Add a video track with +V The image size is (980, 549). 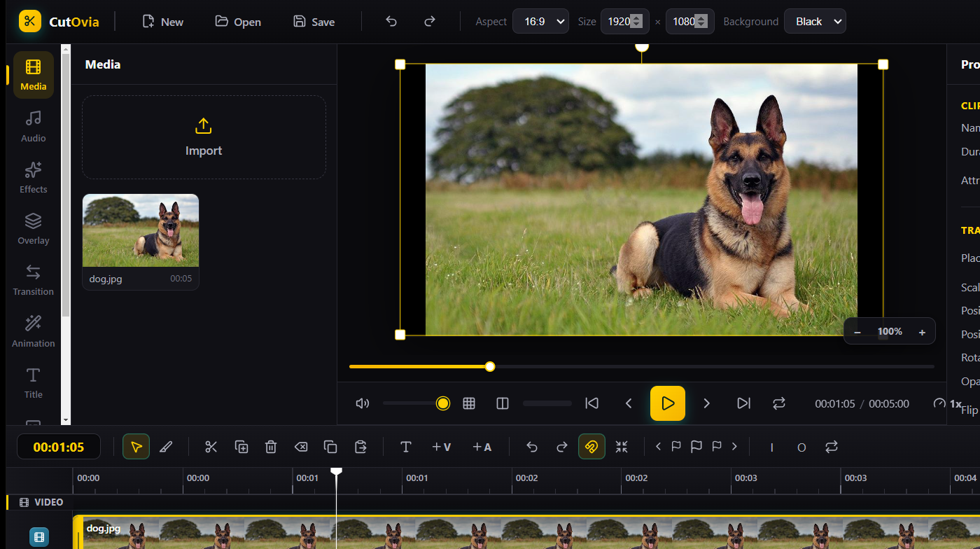[x=441, y=447]
